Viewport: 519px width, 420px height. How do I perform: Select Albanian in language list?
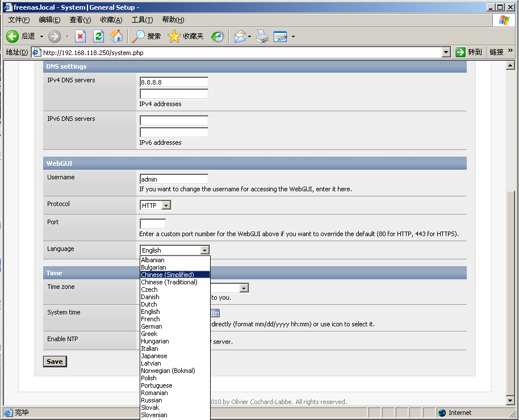pos(175,260)
